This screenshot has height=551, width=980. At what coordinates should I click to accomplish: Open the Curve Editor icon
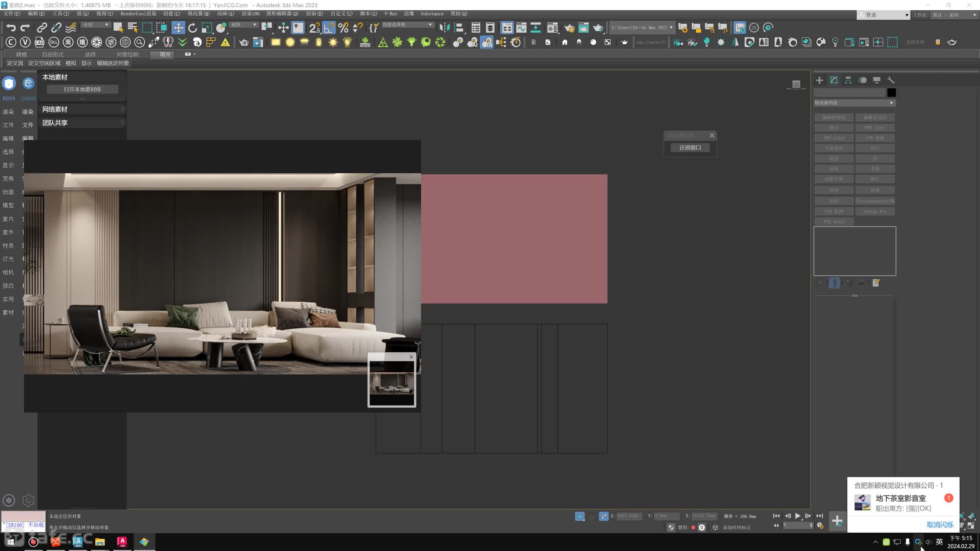pos(521,28)
